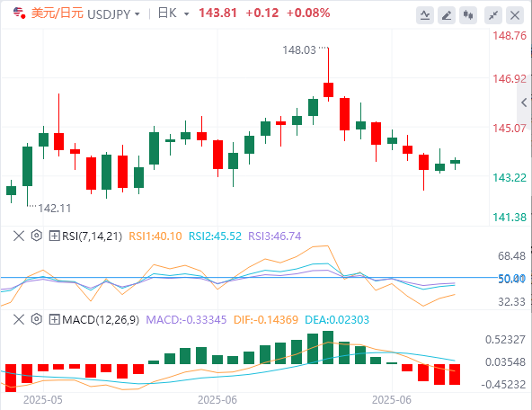Open the candlestick chart style icon
532x410 pixels.
click(468, 15)
